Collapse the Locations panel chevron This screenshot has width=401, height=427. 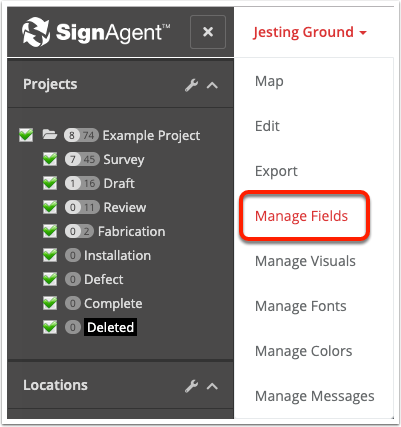tap(212, 386)
